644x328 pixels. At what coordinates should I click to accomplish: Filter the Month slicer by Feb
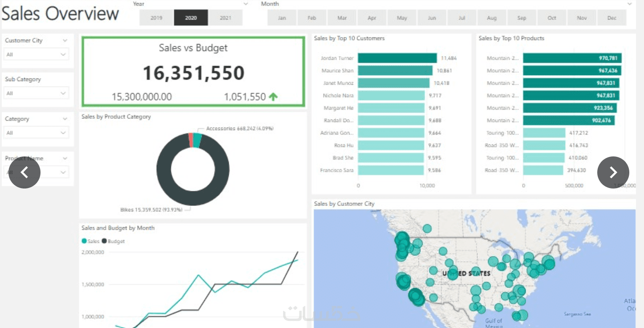(x=312, y=18)
